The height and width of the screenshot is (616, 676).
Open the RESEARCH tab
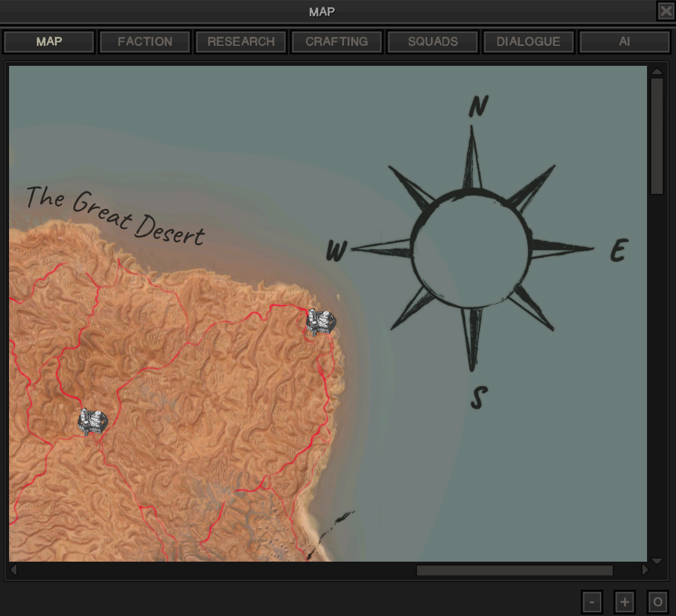(241, 42)
